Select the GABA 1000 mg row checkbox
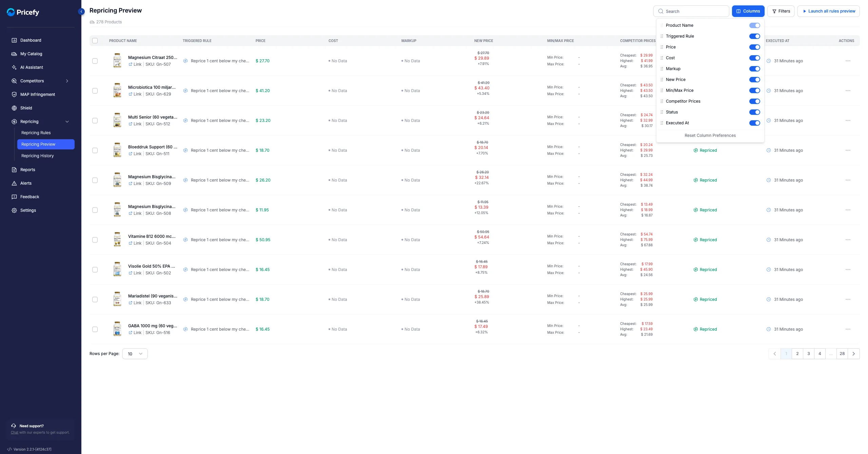 point(95,329)
